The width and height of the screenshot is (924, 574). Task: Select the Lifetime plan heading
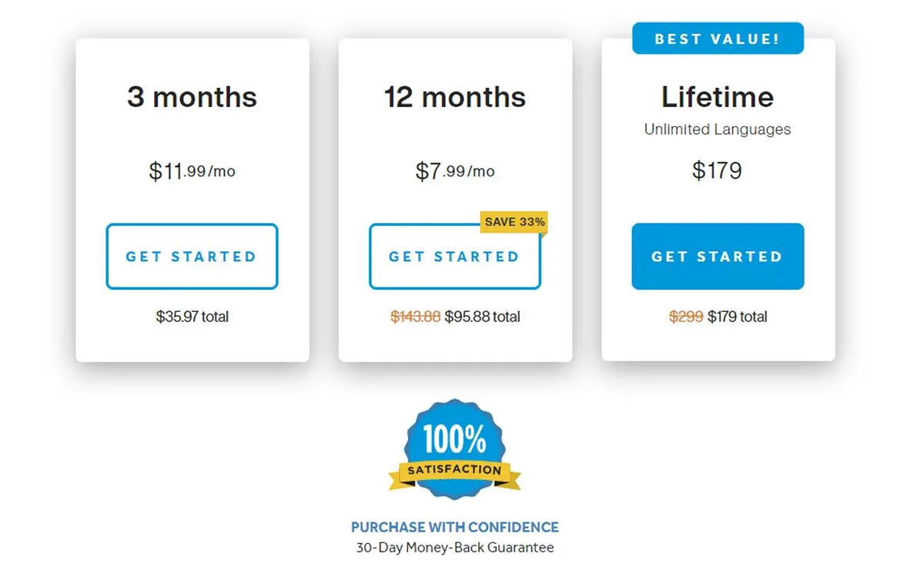pos(718,97)
